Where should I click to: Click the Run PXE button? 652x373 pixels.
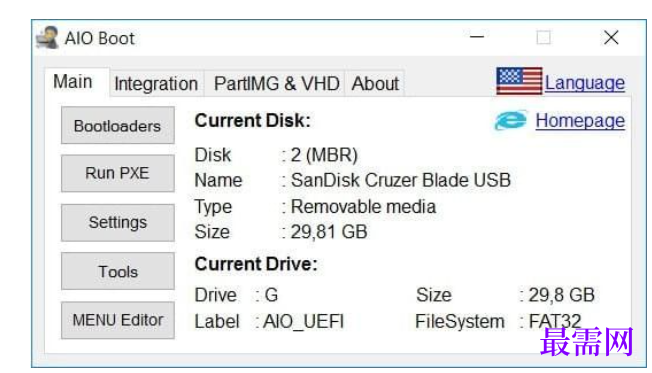point(118,173)
